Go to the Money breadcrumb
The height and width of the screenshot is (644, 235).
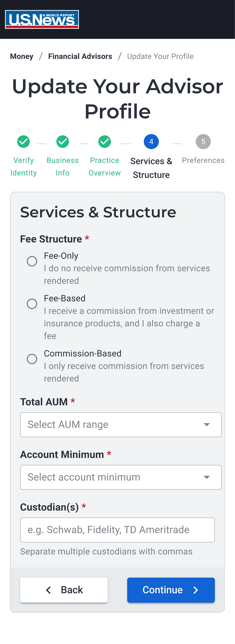click(x=22, y=57)
